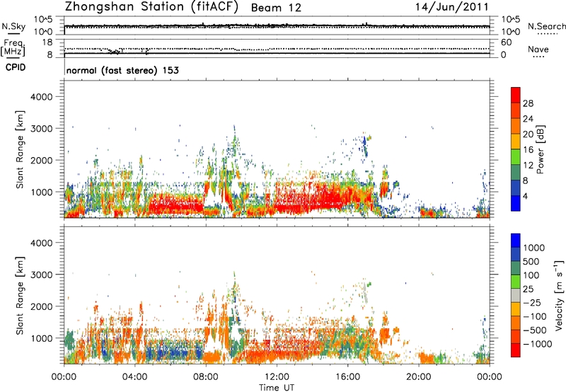Click the "-1000" label on the velocity colorbar

[538, 344]
